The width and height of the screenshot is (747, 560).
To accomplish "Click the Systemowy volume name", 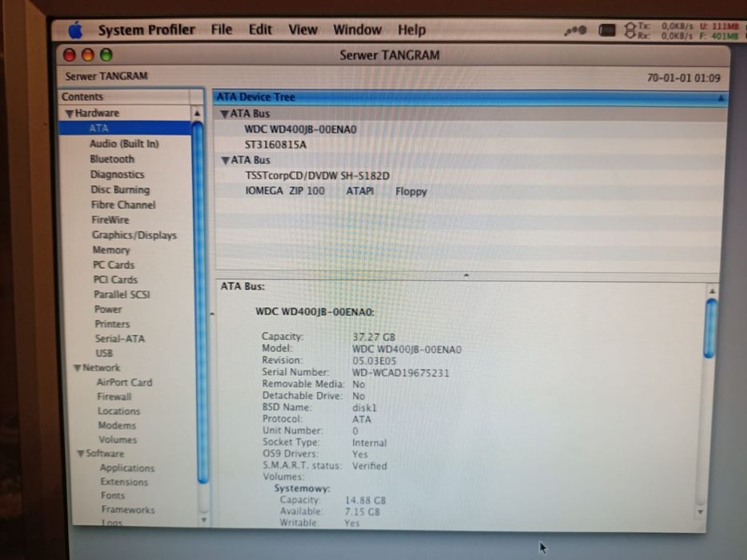I will 302,489.
